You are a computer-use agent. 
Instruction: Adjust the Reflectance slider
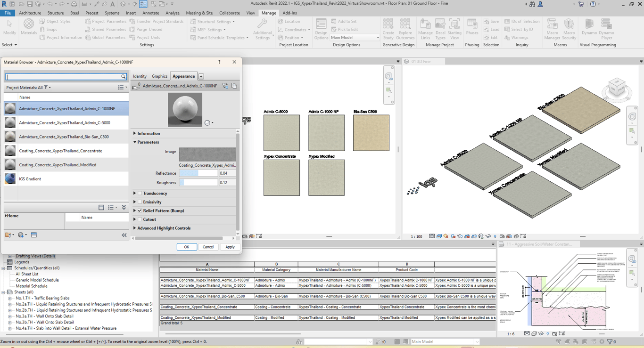(198, 173)
